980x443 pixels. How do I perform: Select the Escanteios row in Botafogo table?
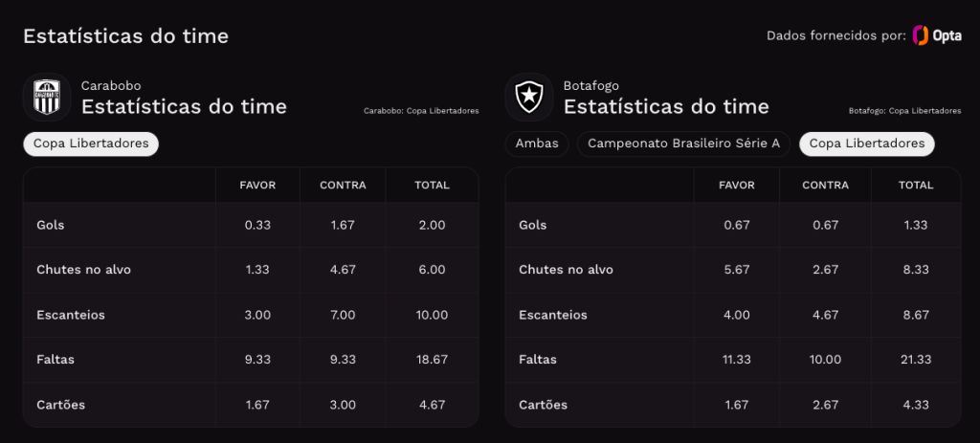732,315
